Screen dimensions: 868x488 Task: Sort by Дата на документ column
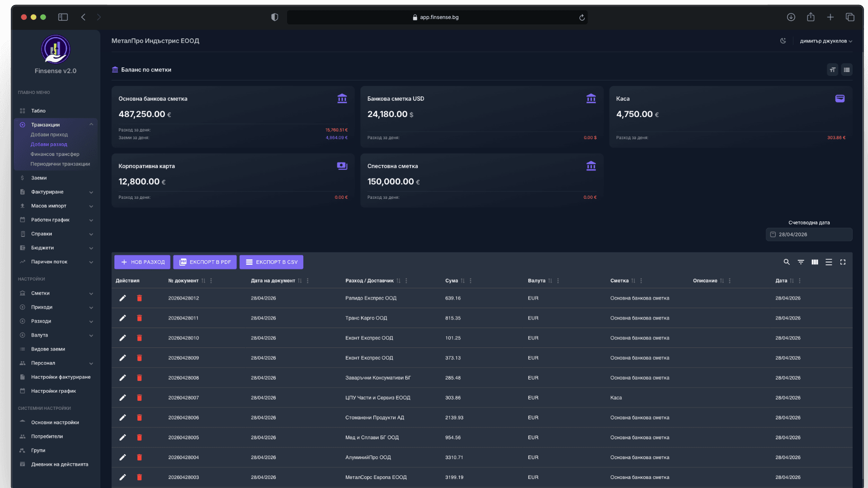pos(300,281)
